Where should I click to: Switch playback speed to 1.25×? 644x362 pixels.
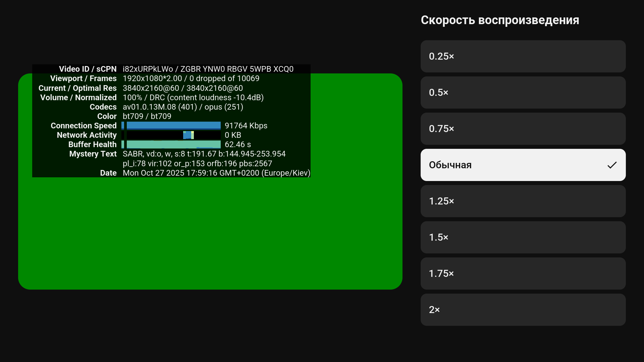click(x=523, y=201)
